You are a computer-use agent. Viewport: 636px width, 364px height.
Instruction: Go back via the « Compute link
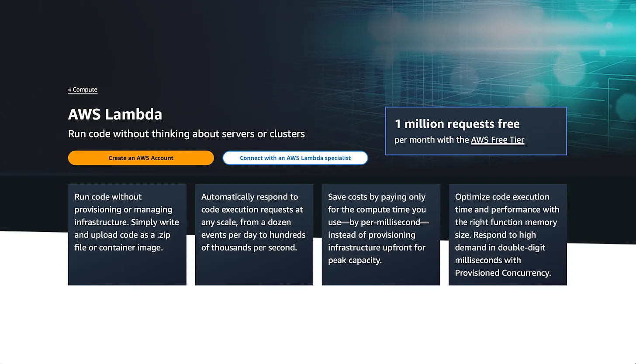pos(83,89)
